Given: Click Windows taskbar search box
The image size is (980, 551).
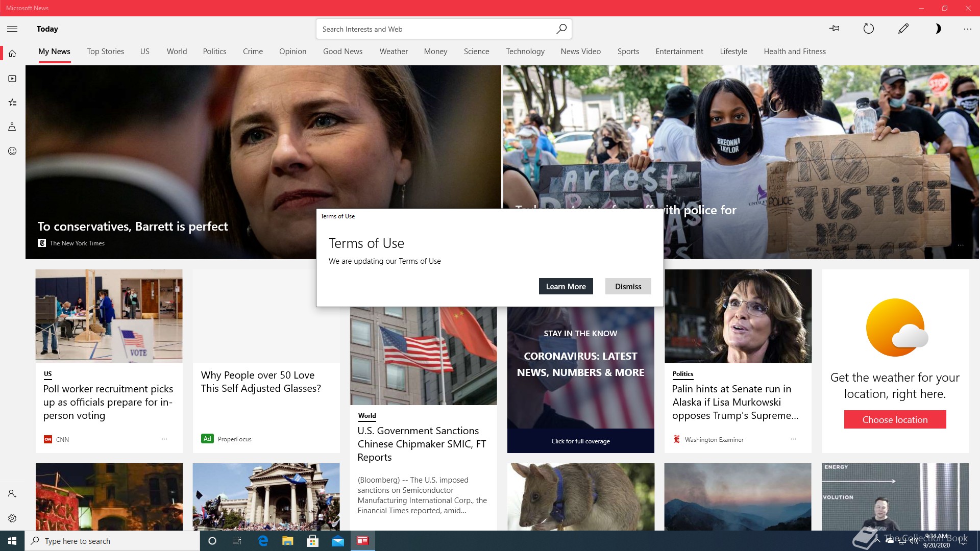Looking at the screenshot, I should (x=112, y=541).
